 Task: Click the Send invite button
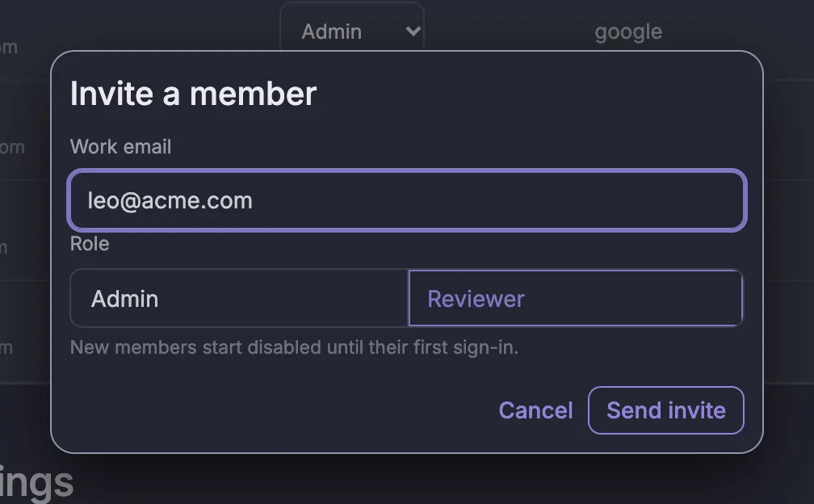[x=666, y=410]
